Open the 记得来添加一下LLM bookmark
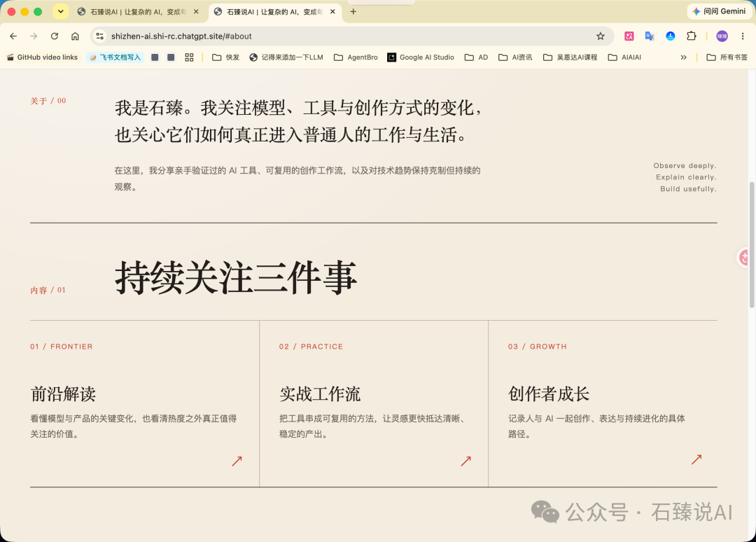Image resolution: width=756 pixels, height=542 pixels. pos(286,57)
